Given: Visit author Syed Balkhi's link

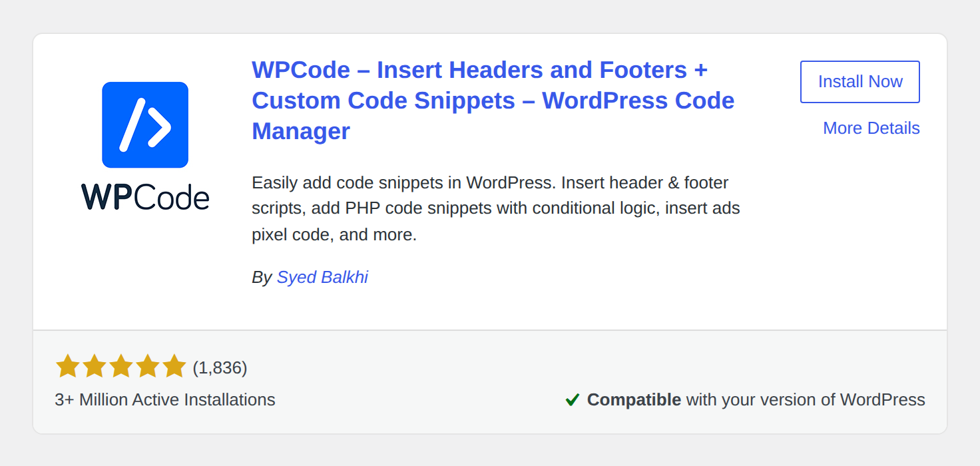Looking at the screenshot, I should pos(322,277).
